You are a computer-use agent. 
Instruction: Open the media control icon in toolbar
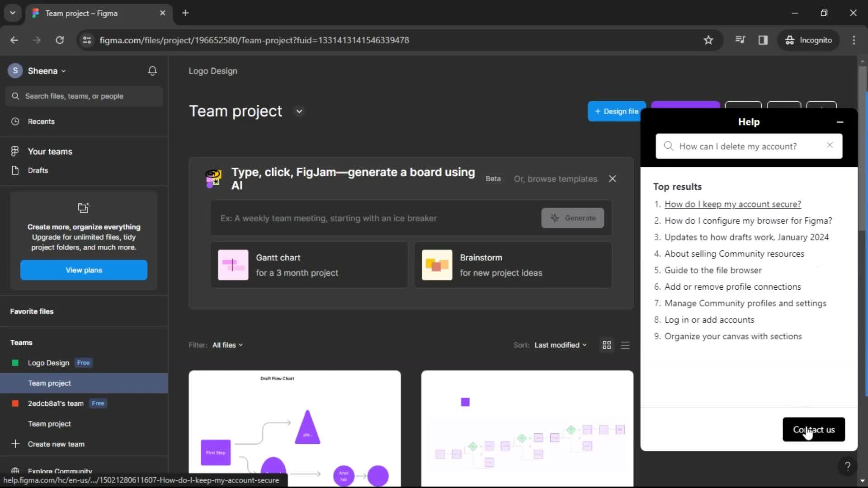[740, 40]
